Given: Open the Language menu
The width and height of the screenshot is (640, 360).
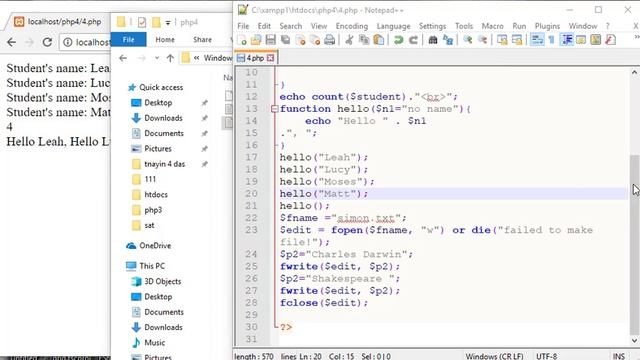Looking at the screenshot, I should [x=393, y=26].
